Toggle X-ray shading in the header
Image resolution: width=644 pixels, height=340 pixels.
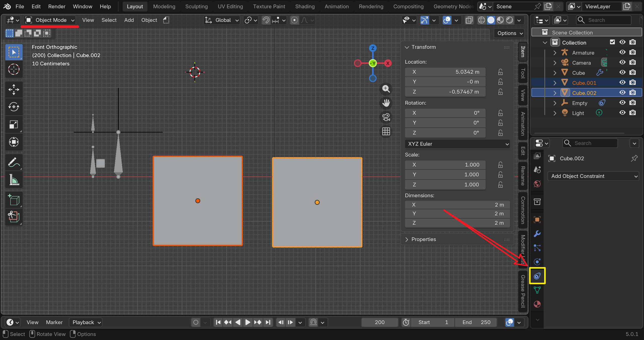coord(469,20)
